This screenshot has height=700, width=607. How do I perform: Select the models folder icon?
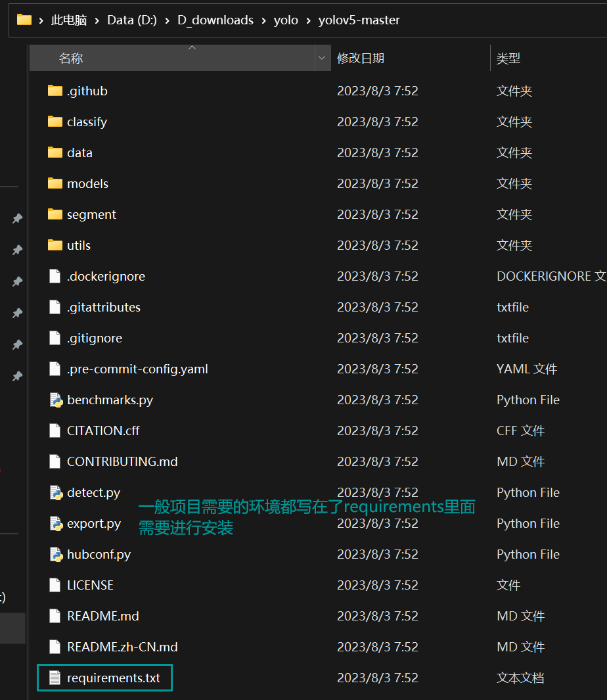[55, 183]
